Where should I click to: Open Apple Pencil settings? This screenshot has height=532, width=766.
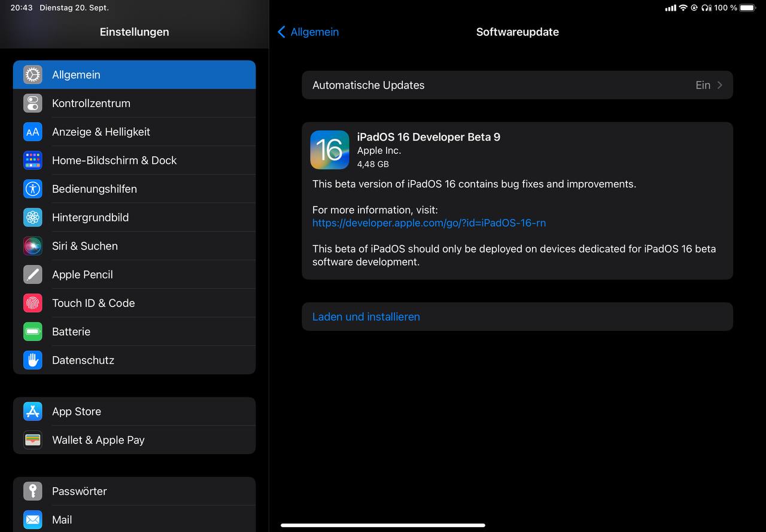134,275
